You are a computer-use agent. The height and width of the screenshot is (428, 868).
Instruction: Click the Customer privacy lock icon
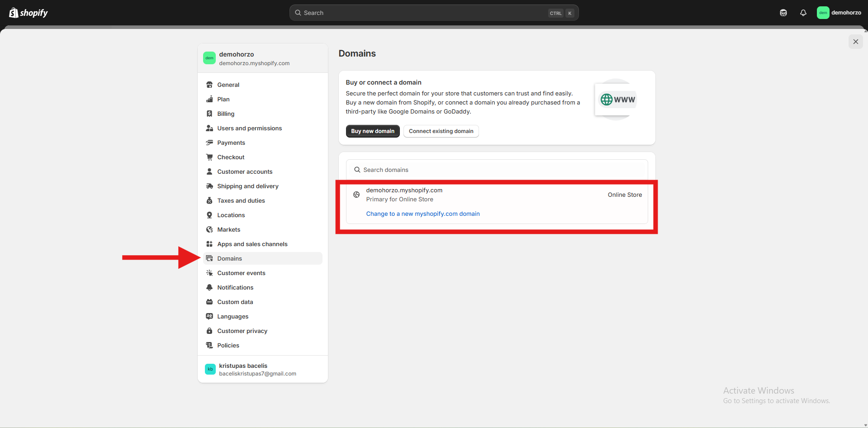(x=209, y=331)
